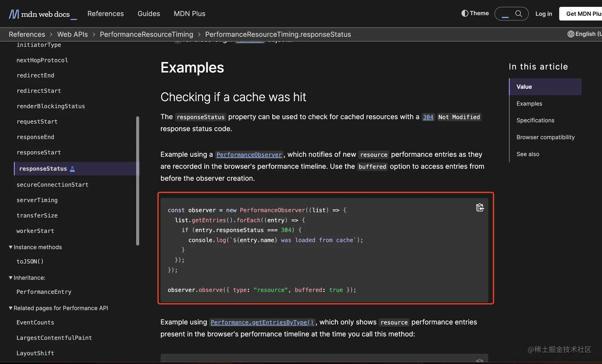Open the MDN web docs logo home link
This screenshot has width=602, height=364.
(43, 14)
